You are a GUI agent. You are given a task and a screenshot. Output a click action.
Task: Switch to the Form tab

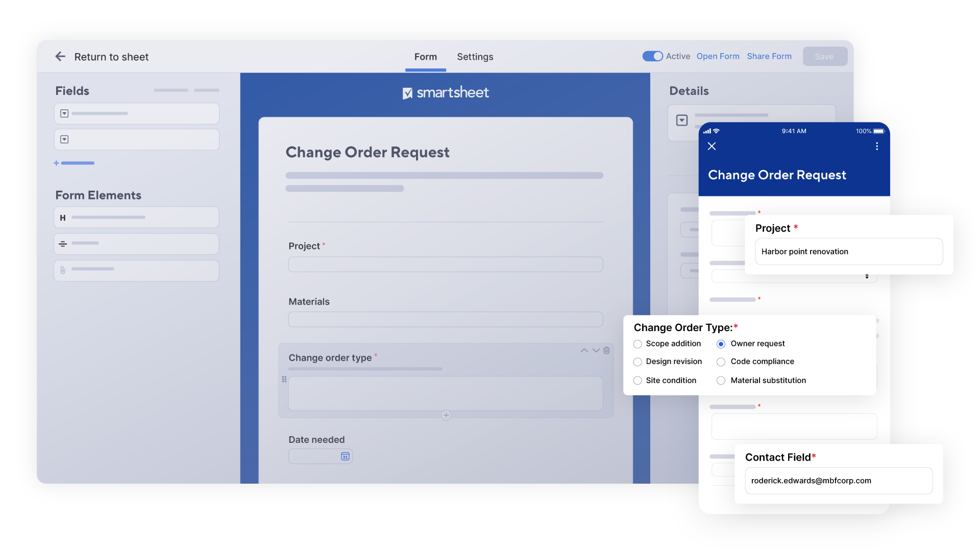[x=426, y=57]
